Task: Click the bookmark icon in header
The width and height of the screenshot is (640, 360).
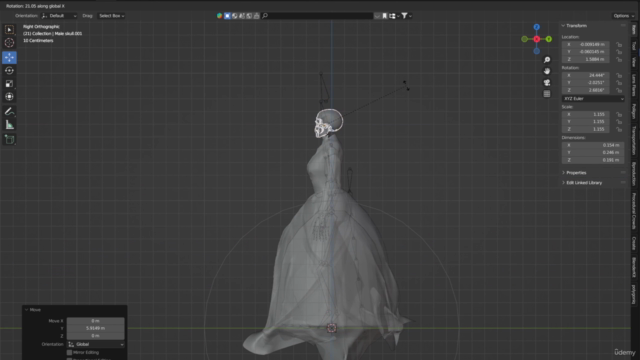Action: click(384, 16)
